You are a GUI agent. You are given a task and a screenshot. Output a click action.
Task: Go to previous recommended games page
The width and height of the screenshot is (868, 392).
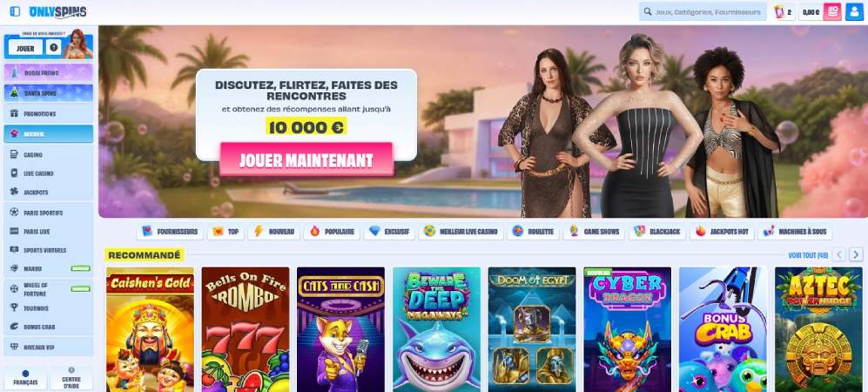(x=839, y=254)
